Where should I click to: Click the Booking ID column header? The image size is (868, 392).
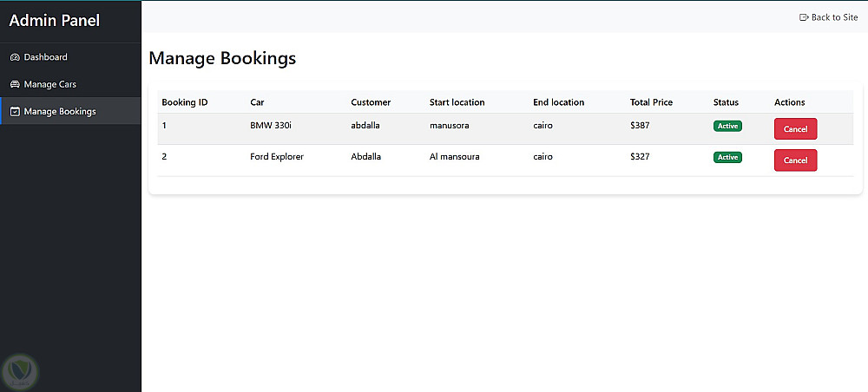pos(184,102)
